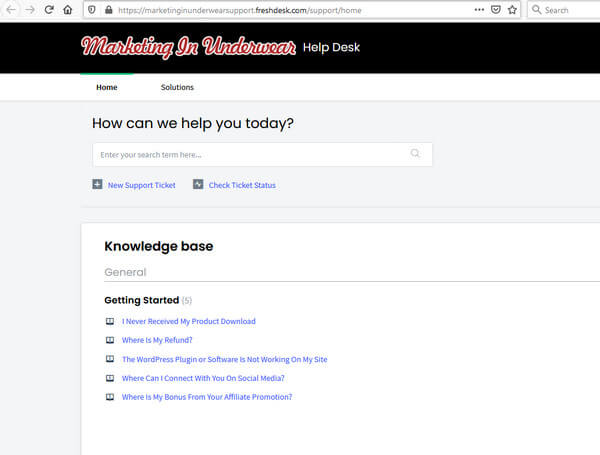Reload the page with the refresh icon
This screenshot has height=455, width=600.
(x=49, y=10)
